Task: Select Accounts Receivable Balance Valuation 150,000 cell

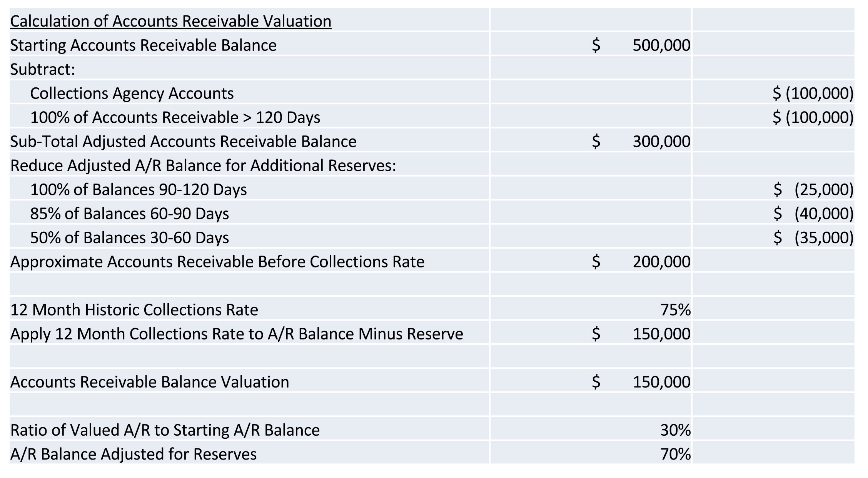Action: (591, 382)
